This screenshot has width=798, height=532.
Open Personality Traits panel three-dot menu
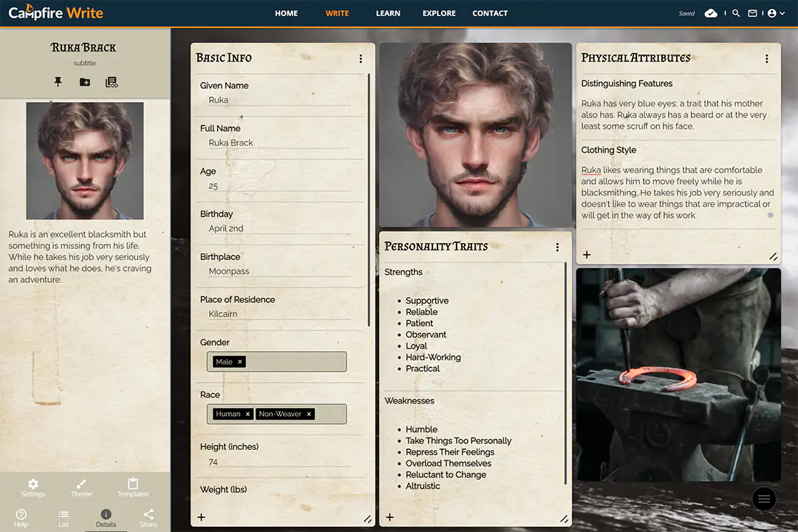[x=557, y=248]
